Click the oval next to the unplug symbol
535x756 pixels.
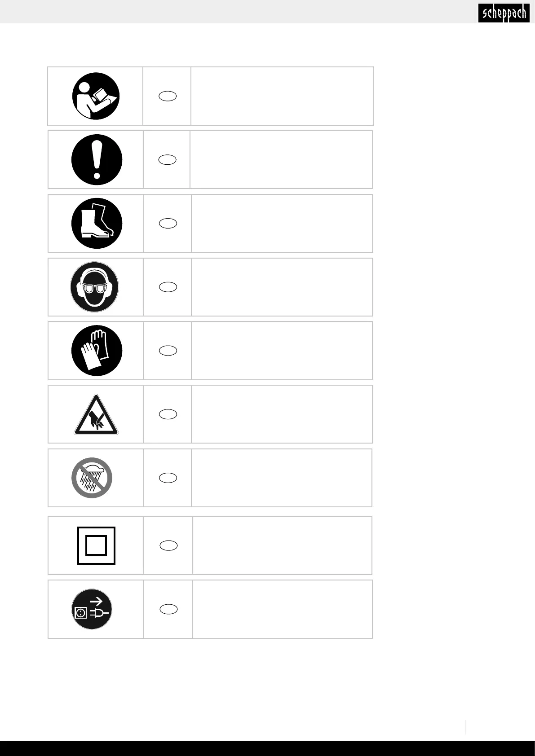[x=169, y=609]
